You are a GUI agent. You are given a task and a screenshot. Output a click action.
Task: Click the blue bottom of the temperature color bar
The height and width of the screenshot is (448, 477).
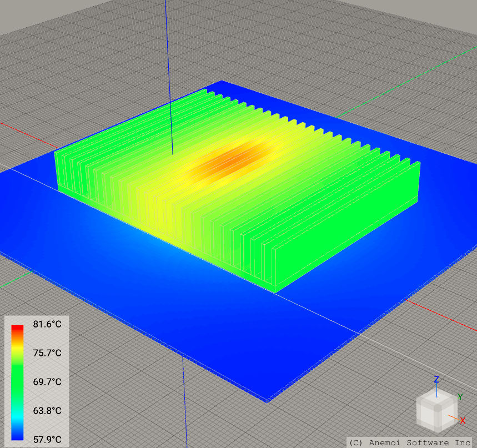tap(18, 434)
